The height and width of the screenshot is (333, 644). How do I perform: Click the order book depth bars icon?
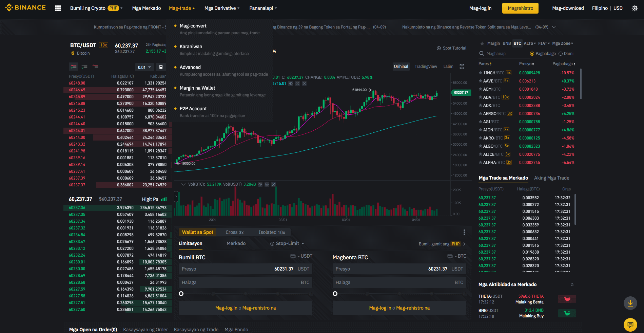coord(164,199)
